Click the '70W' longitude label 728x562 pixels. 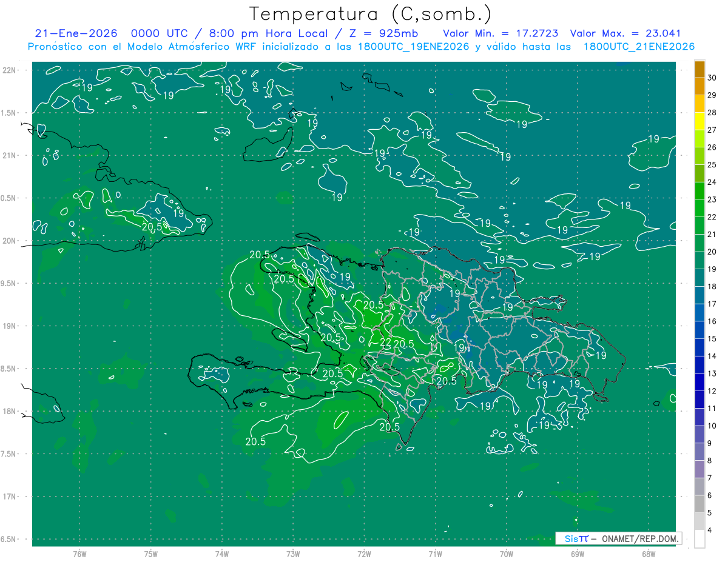point(507,554)
